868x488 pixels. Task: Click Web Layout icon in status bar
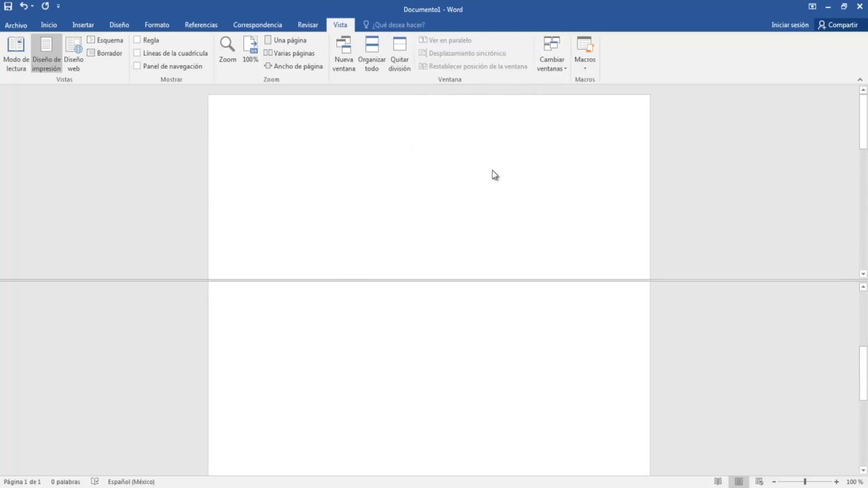pyautogui.click(x=759, y=482)
